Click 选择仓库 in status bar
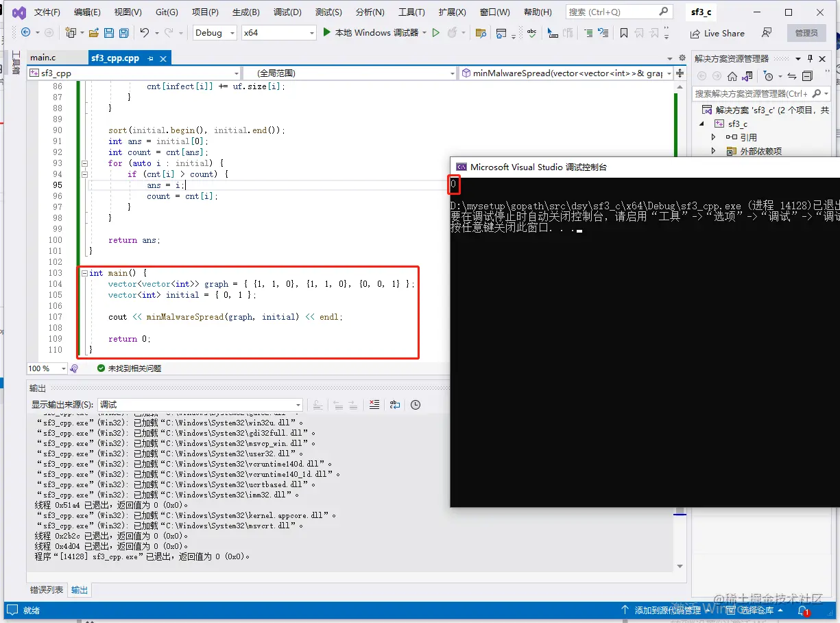This screenshot has height=623, width=840. 756,610
